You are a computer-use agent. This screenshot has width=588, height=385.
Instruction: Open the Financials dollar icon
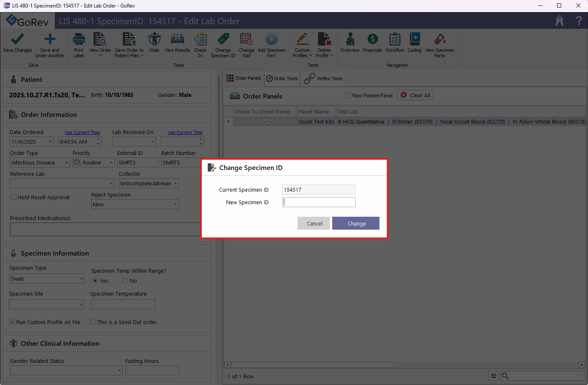point(372,40)
